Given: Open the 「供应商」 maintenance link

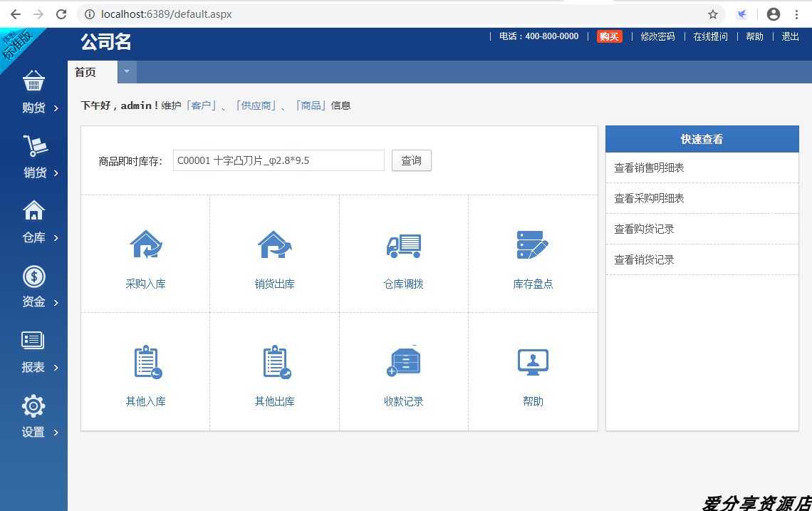Looking at the screenshot, I should (x=256, y=105).
